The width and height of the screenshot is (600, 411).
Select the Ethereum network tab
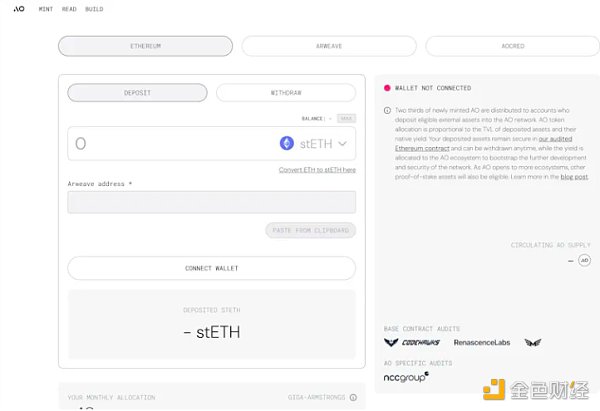coord(145,46)
